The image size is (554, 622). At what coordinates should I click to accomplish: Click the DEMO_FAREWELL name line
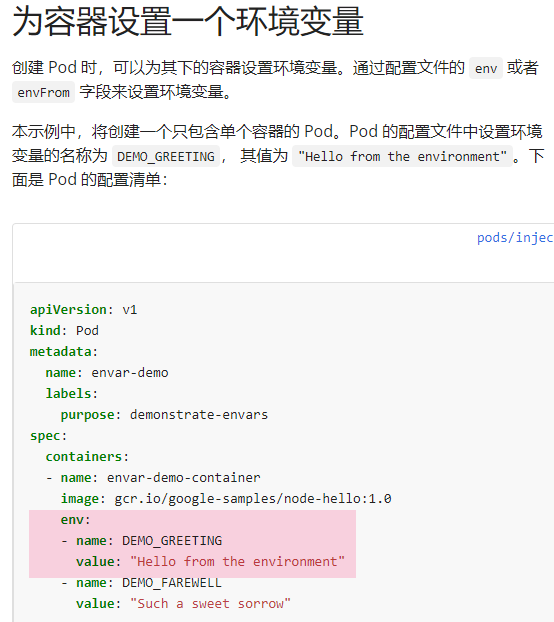[141, 583]
